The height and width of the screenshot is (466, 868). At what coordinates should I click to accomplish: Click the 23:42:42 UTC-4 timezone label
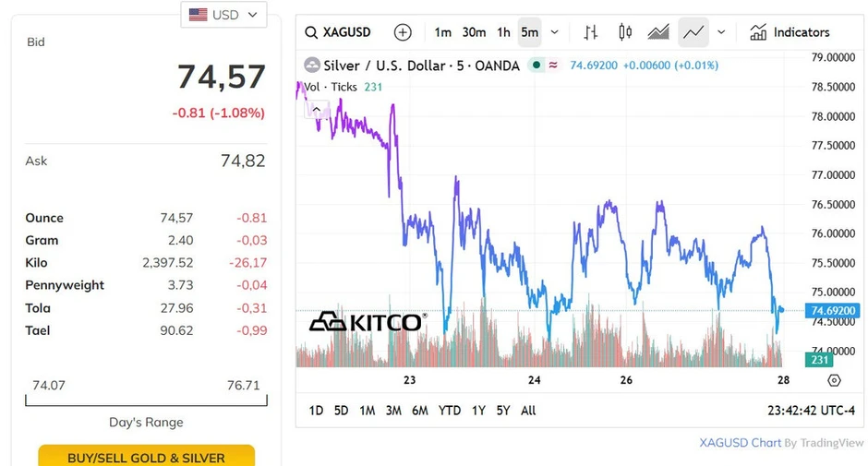[x=811, y=411]
